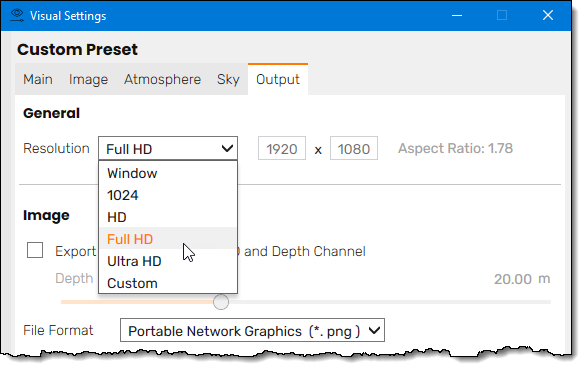Switch to the Main tab
Viewport: 584px width, 369px height.
38,79
